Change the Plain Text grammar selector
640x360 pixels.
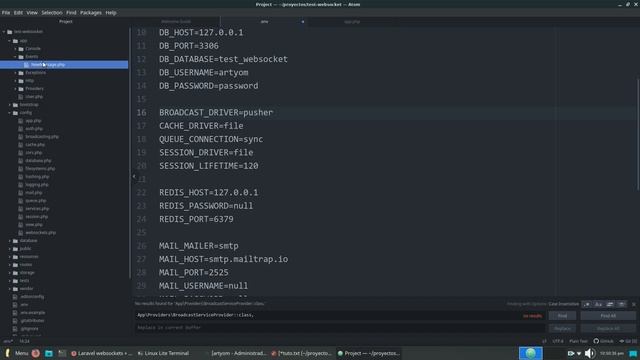578,341
